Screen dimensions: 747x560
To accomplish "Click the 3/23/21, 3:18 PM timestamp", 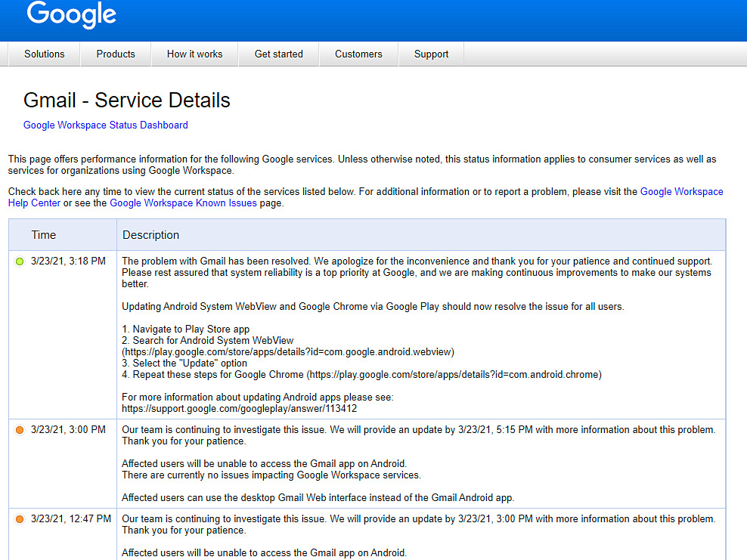I will tap(68, 261).
